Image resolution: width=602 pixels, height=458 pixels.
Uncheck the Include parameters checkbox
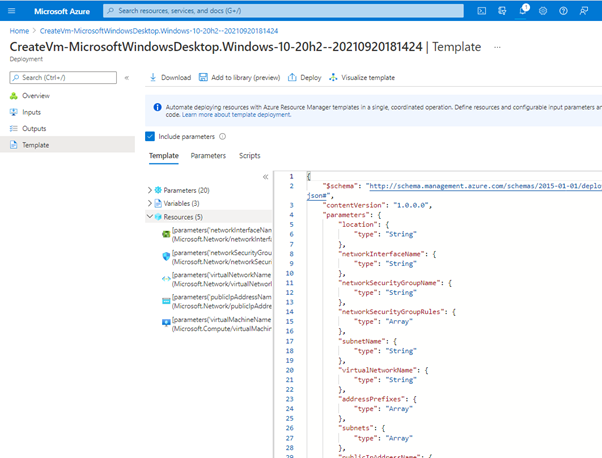tap(150, 136)
